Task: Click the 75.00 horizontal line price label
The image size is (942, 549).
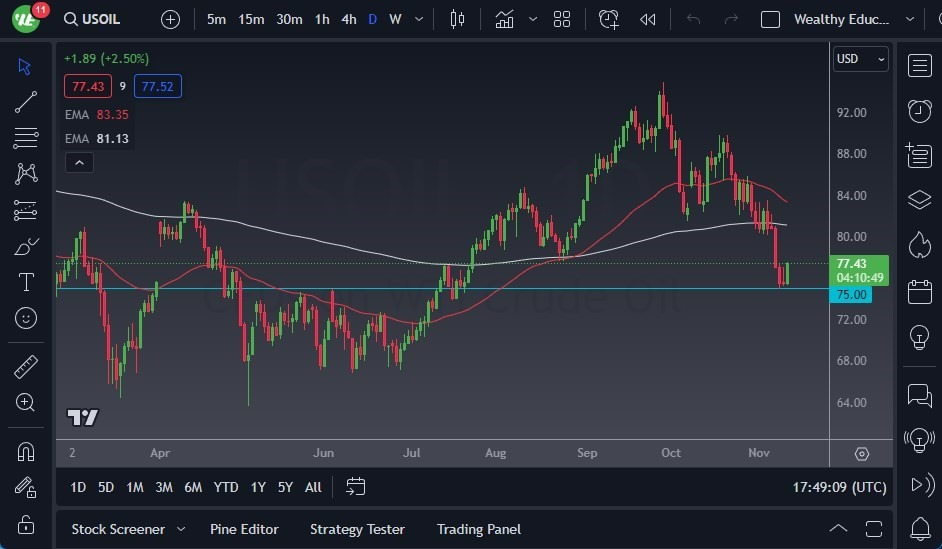Action: pos(850,295)
